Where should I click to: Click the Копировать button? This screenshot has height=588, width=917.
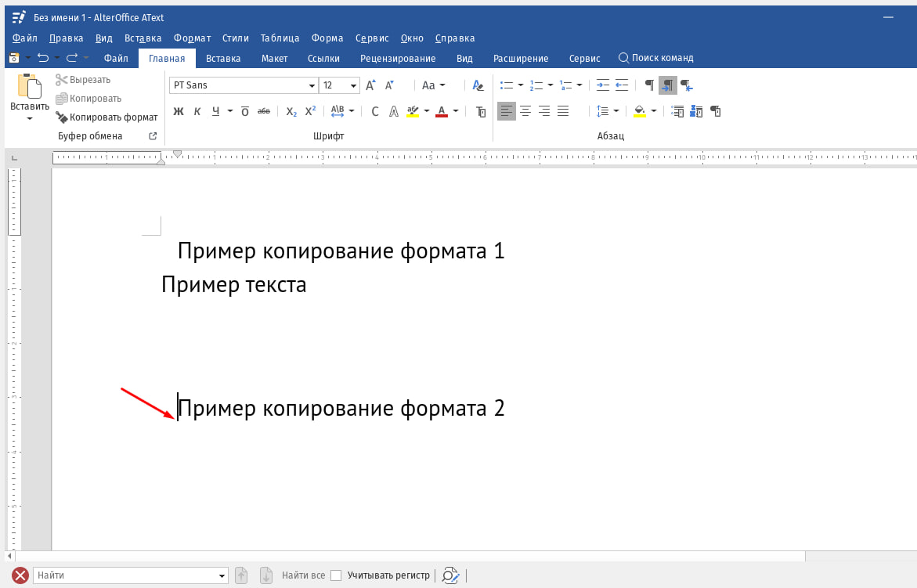coord(88,98)
